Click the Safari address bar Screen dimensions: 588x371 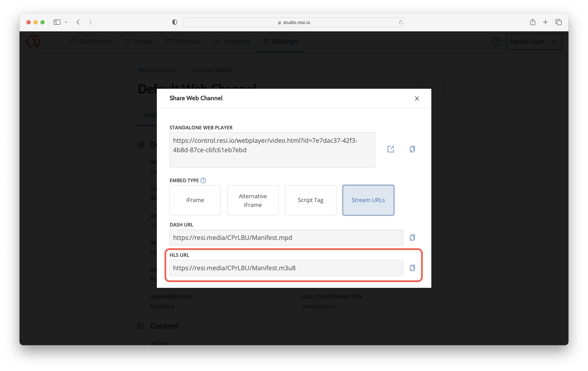point(294,22)
